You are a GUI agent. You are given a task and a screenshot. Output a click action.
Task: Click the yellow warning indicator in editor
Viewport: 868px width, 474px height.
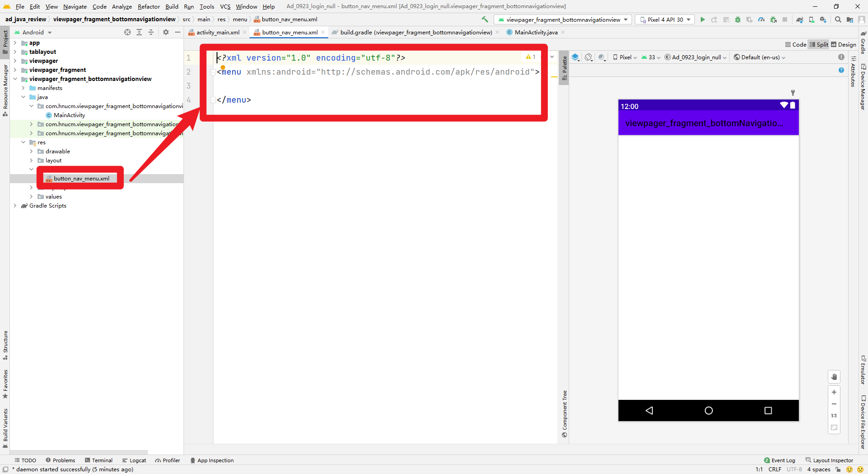(531, 57)
